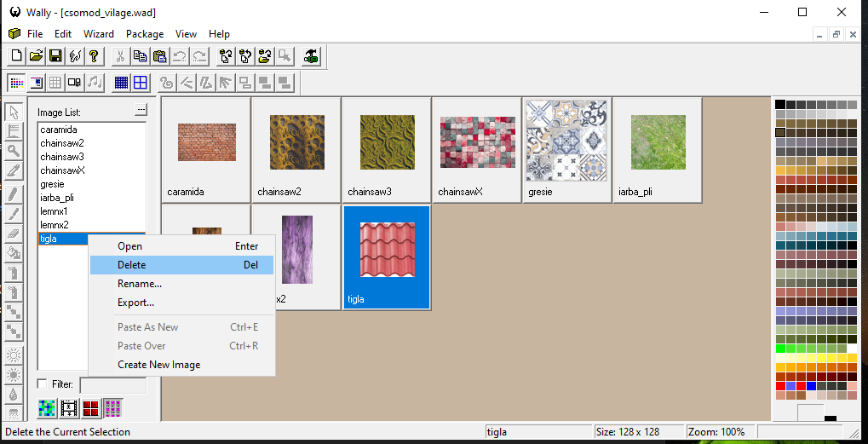Image resolution: width=868 pixels, height=444 pixels.
Task: Select the arrow pointer tool in left toolbar
Action: [x=14, y=112]
